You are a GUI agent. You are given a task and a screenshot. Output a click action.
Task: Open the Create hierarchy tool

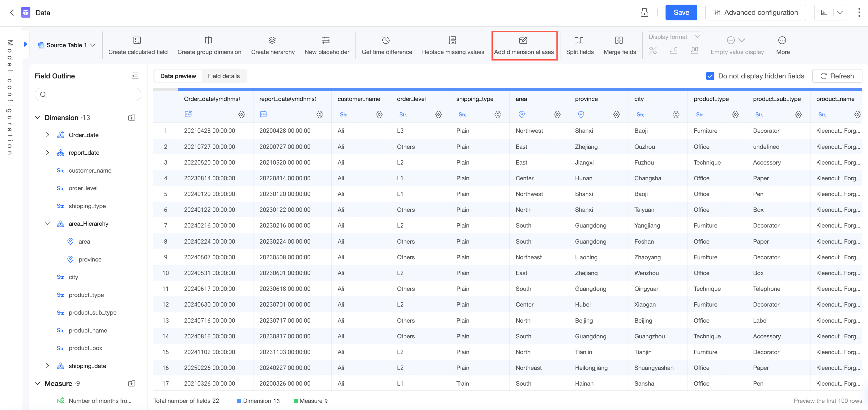(272, 40)
